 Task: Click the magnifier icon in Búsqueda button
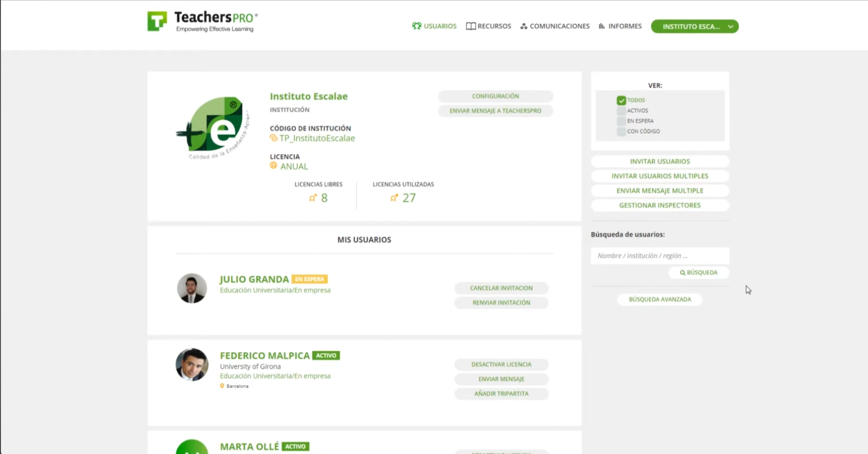(x=683, y=273)
